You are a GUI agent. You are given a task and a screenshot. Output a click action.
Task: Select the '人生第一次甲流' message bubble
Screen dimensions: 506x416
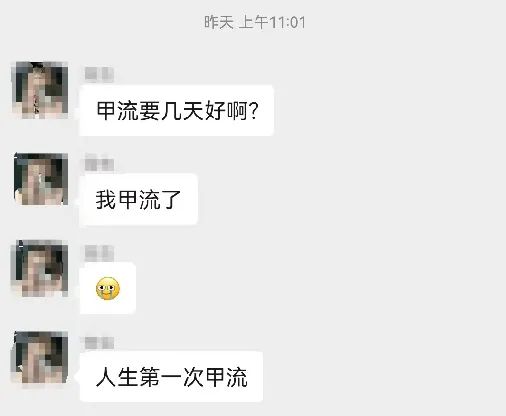tap(171, 377)
